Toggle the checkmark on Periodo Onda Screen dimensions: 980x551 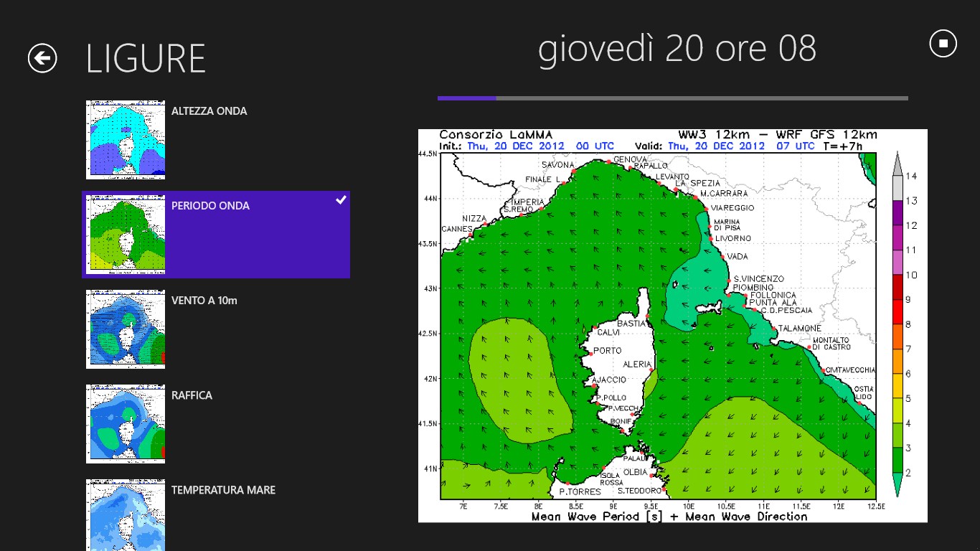[341, 200]
